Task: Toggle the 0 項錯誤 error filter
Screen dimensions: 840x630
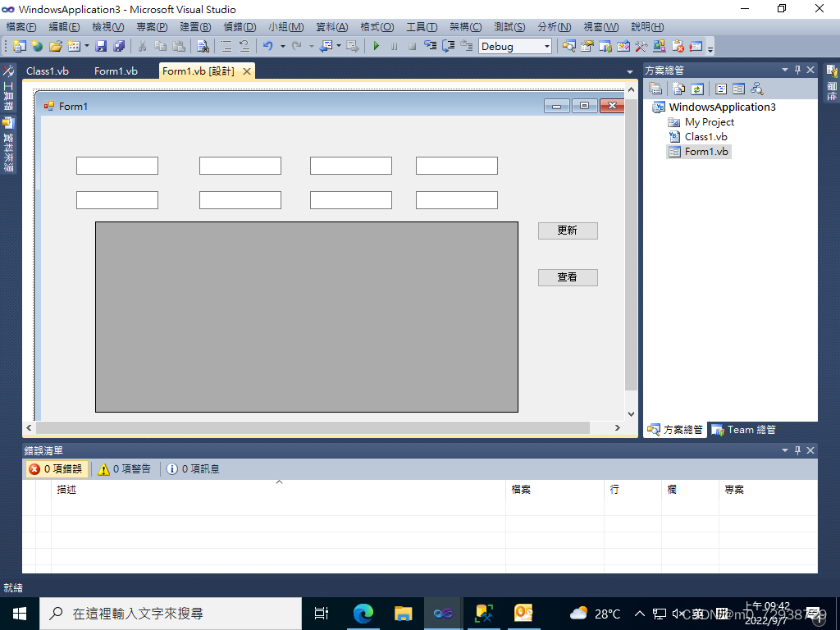Action: coord(55,468)
